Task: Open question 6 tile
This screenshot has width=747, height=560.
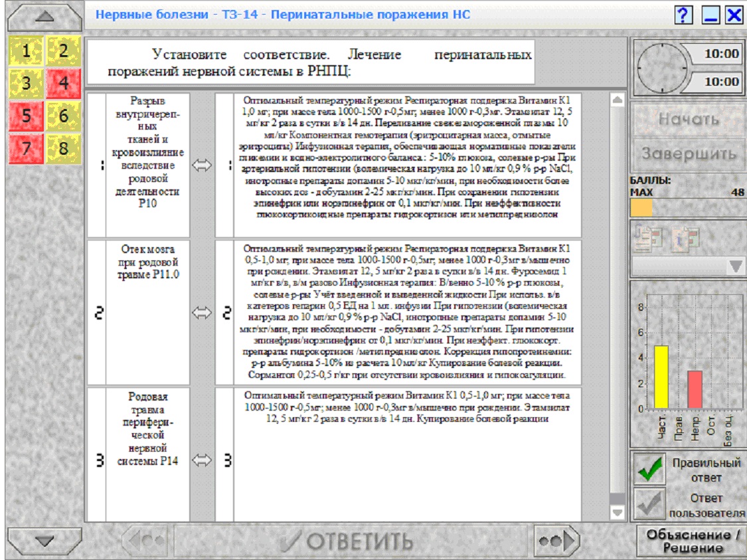Action: pyautogui.click(x=63, y=116)
